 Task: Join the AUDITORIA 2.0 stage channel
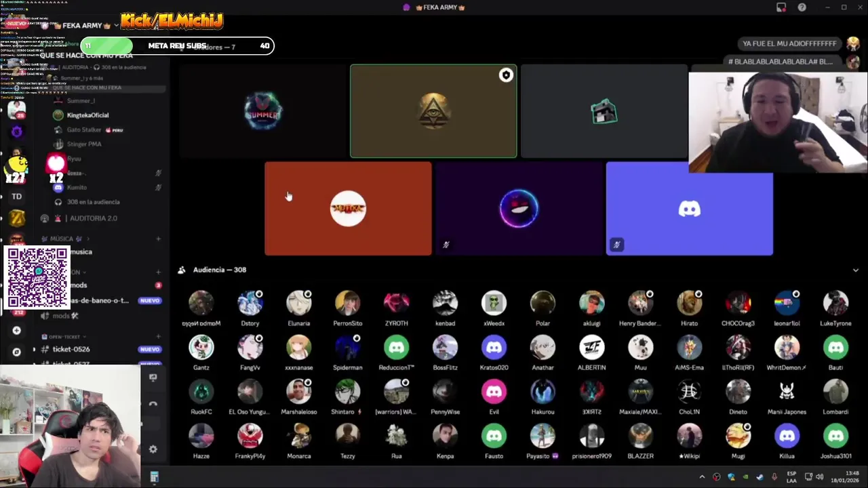94,218
